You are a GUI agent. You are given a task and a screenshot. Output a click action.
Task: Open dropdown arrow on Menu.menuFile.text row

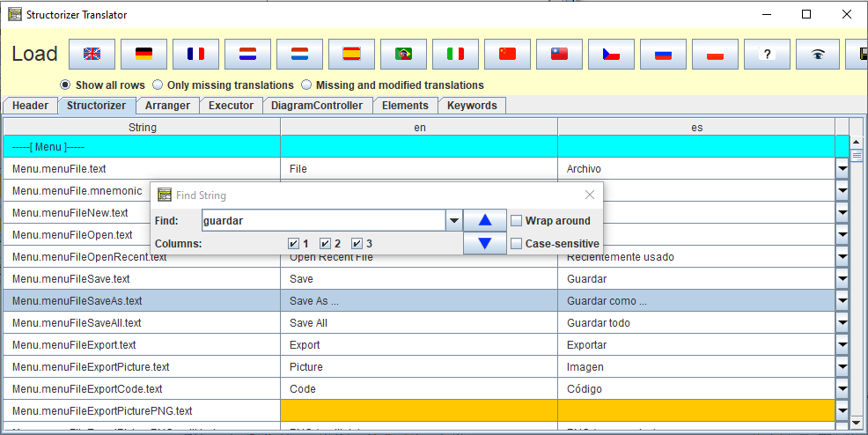pyautogui.click(x=842, y=169)
